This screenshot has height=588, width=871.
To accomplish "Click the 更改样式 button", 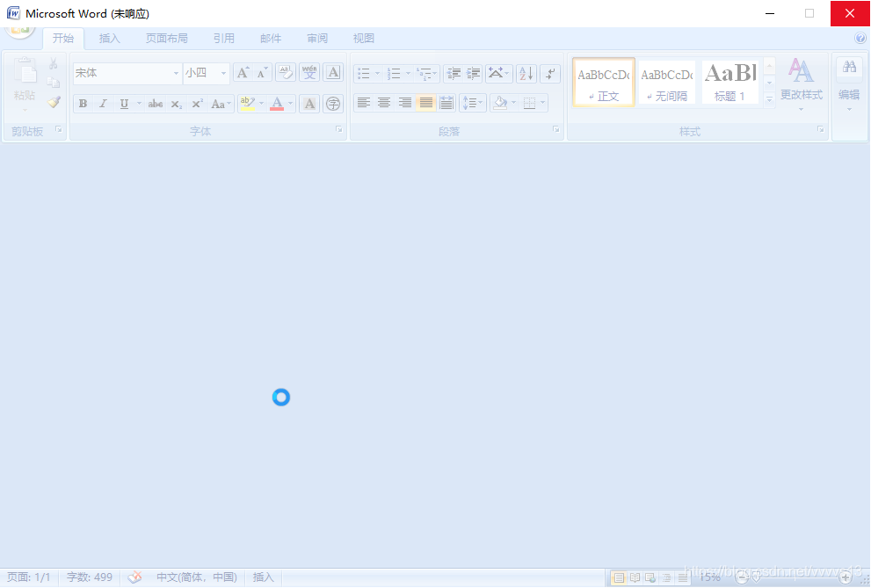I will 802,83.
